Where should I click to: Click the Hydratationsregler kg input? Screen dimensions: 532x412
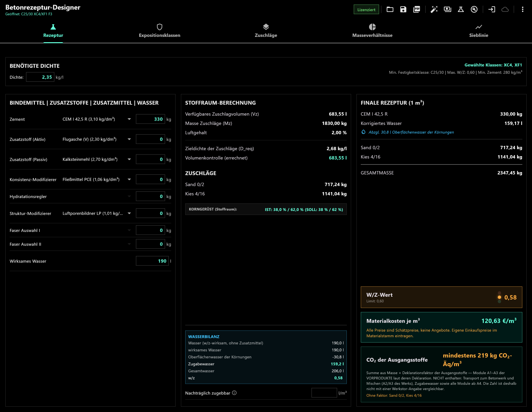(x=150, y=196)
